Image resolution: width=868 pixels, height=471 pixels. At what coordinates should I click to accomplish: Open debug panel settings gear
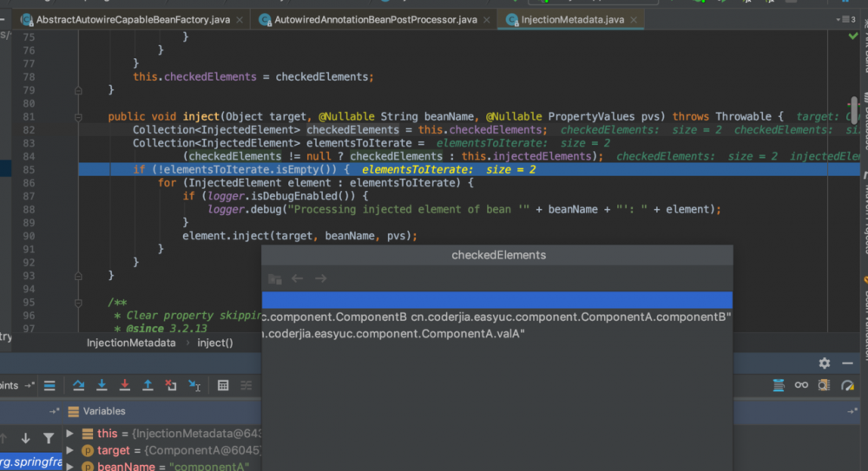point(825,363)
